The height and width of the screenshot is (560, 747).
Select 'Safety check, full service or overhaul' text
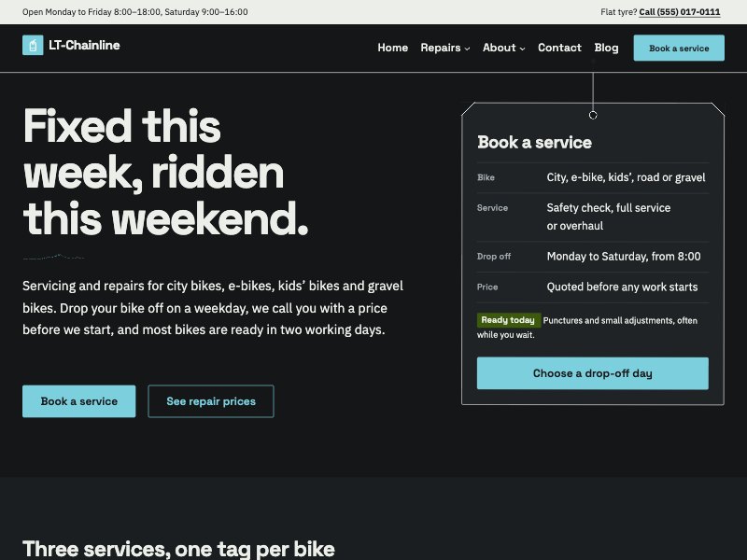point(609,217)
